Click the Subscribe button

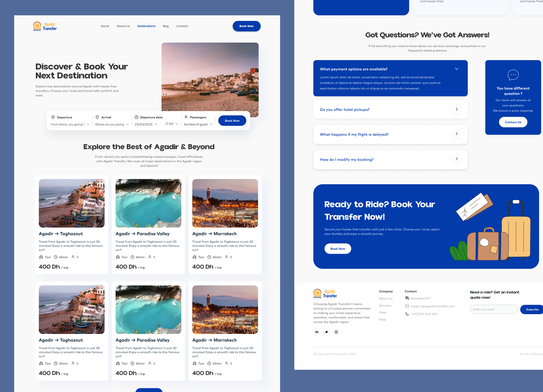tap(532, 309)
